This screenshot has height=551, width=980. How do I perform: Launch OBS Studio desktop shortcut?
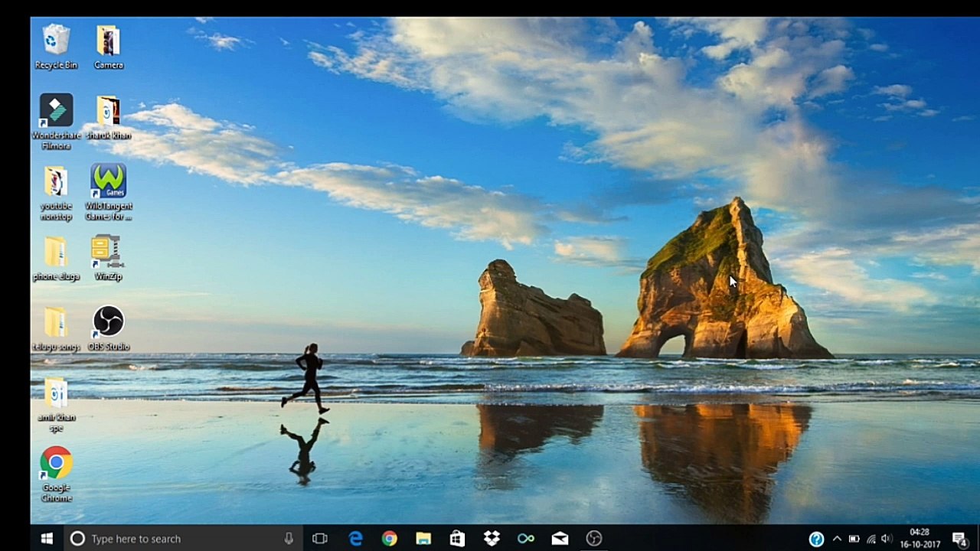coord(108,329)
